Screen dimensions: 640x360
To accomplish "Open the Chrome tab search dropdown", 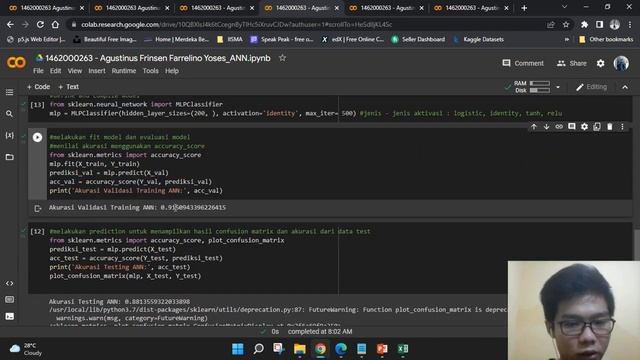I will [x=564, y=7].
